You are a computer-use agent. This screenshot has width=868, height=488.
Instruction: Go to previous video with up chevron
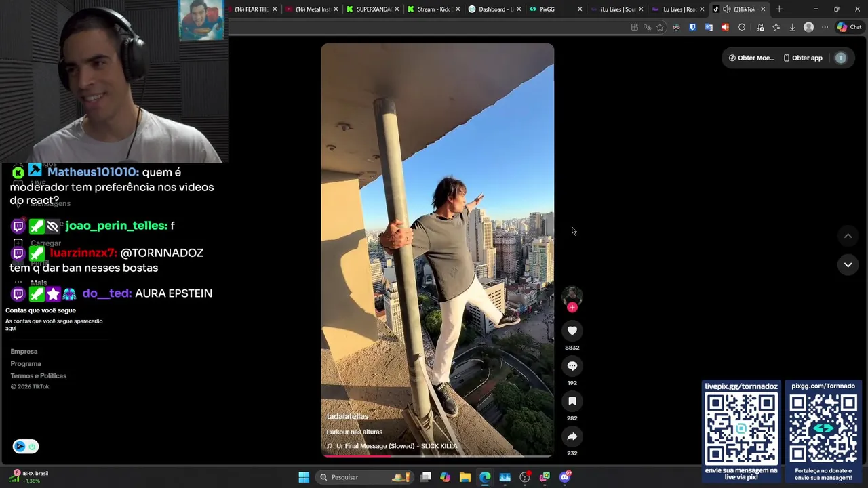click(x=848, y=236)
